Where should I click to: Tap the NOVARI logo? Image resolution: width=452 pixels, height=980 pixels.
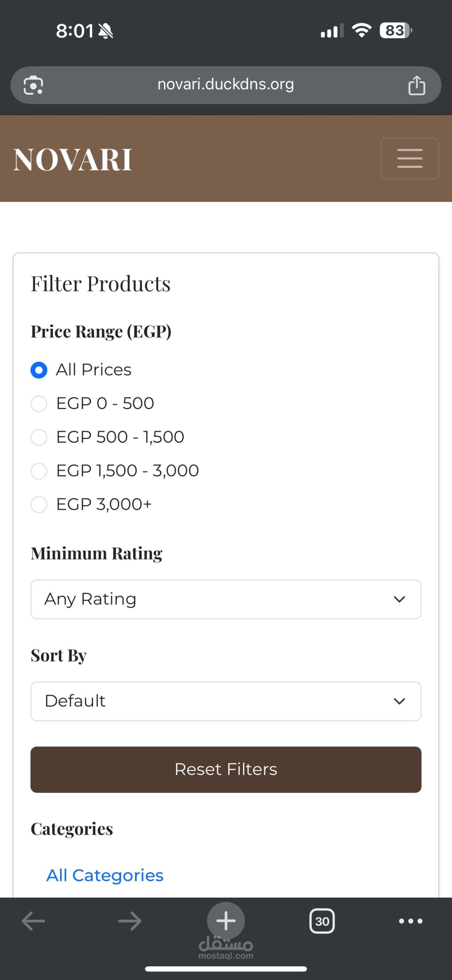tap(73, 159)
